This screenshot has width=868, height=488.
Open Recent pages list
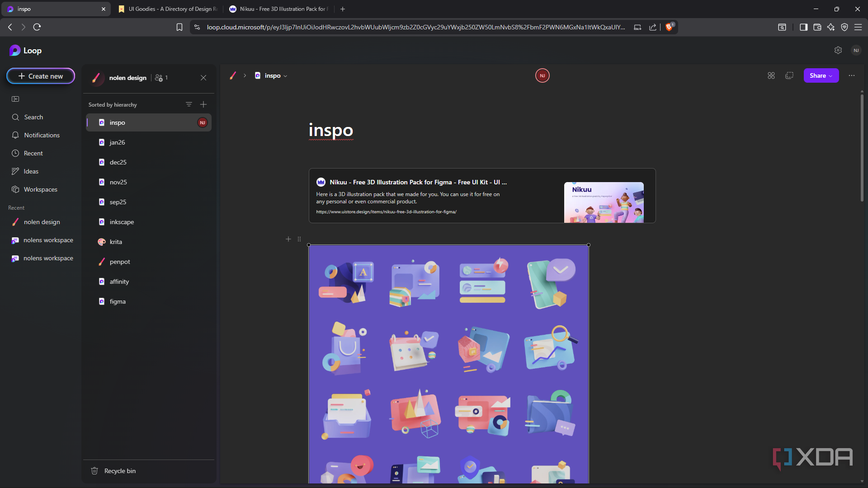28,153
